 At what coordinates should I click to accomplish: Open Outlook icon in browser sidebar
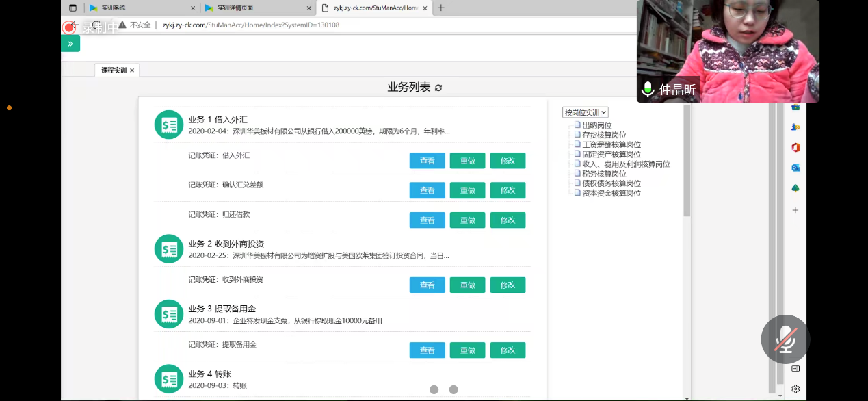[x=795, y=168]
